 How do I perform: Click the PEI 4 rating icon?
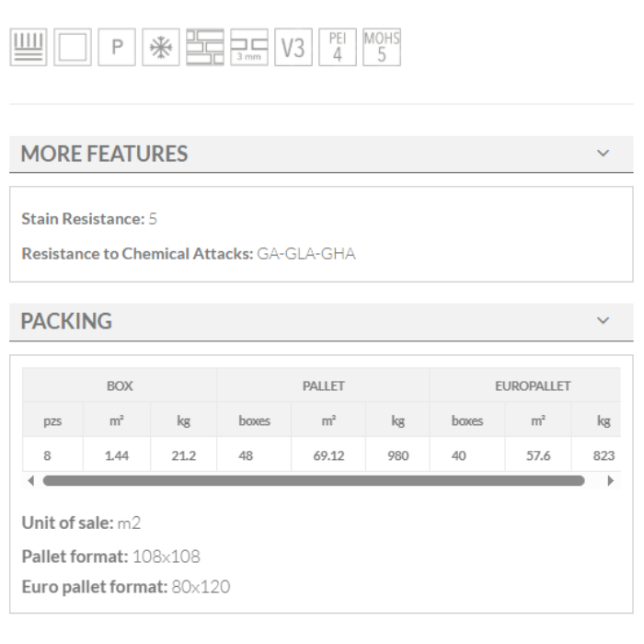point(337,47)
